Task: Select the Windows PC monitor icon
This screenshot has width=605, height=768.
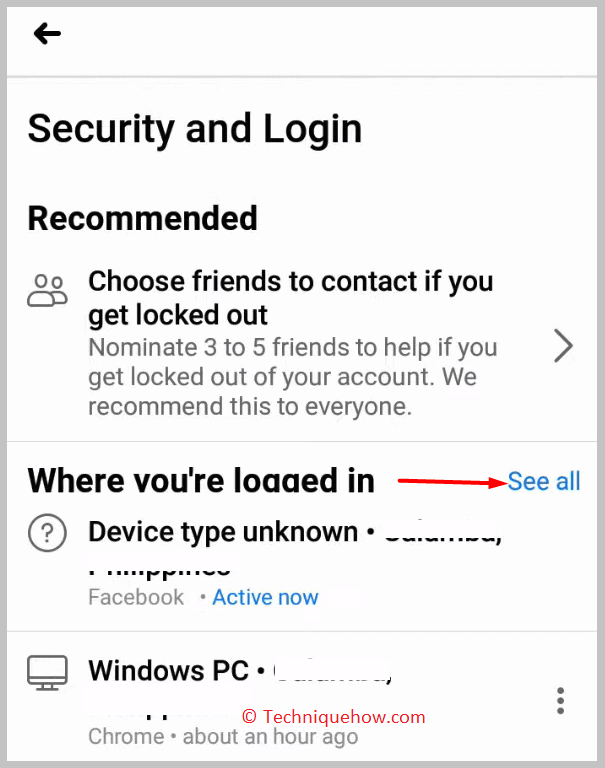Action: pos(47,673)
